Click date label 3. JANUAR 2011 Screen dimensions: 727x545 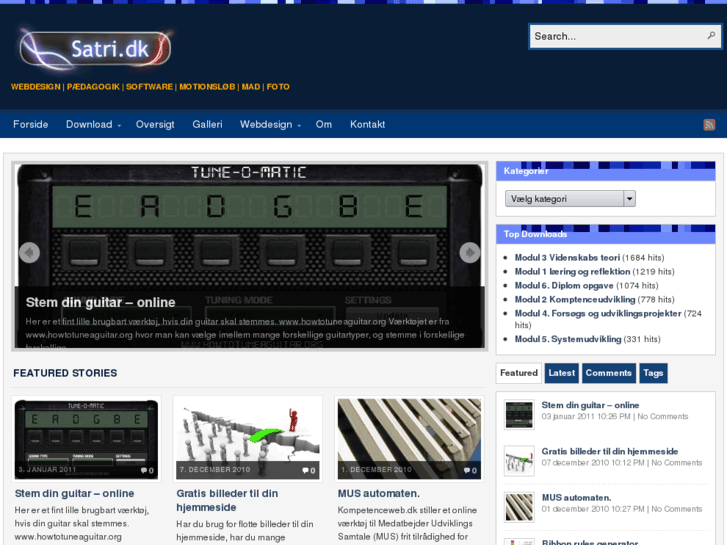pos(47,470)
